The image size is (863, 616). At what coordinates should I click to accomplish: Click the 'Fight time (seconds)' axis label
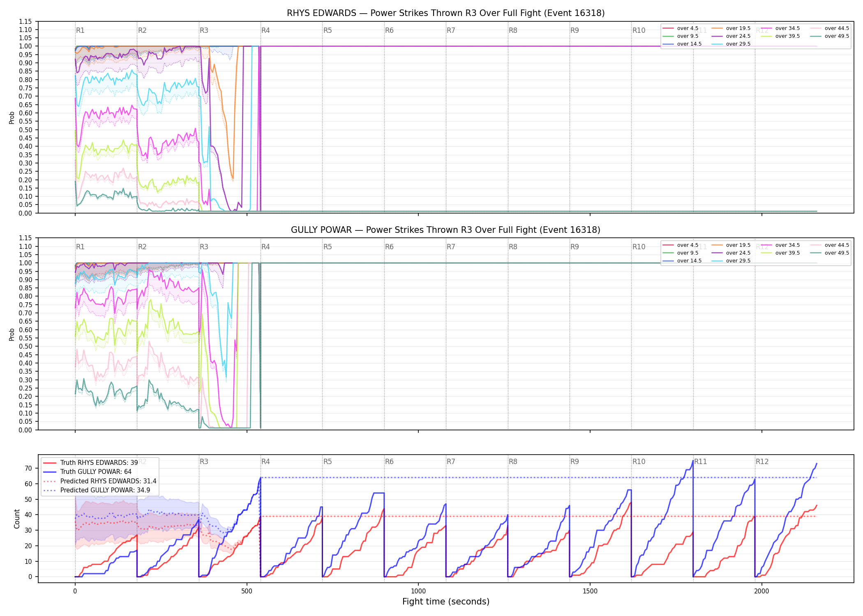click(x=446, y=602)
